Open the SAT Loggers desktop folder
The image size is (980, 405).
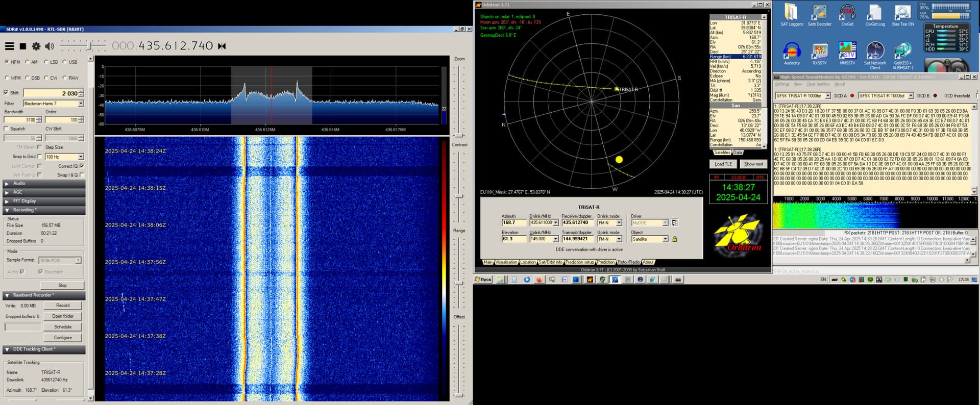coord(791,15)
